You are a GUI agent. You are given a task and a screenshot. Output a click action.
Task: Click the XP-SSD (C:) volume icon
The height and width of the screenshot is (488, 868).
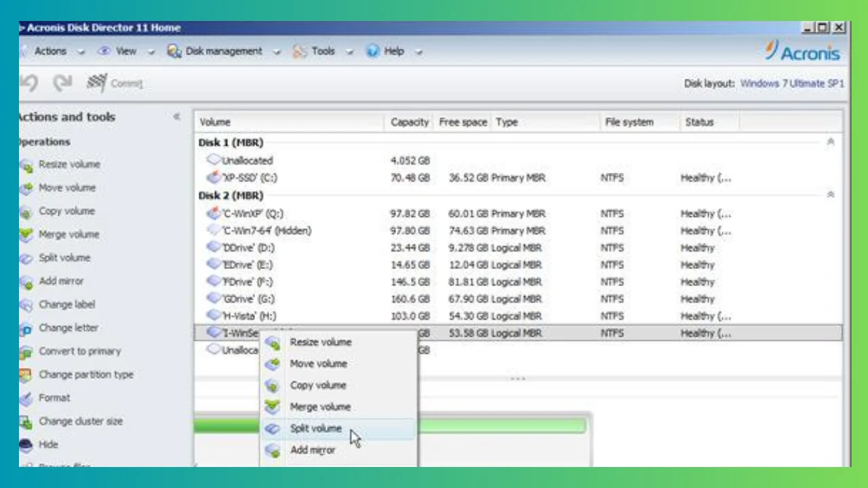[214, 178]
